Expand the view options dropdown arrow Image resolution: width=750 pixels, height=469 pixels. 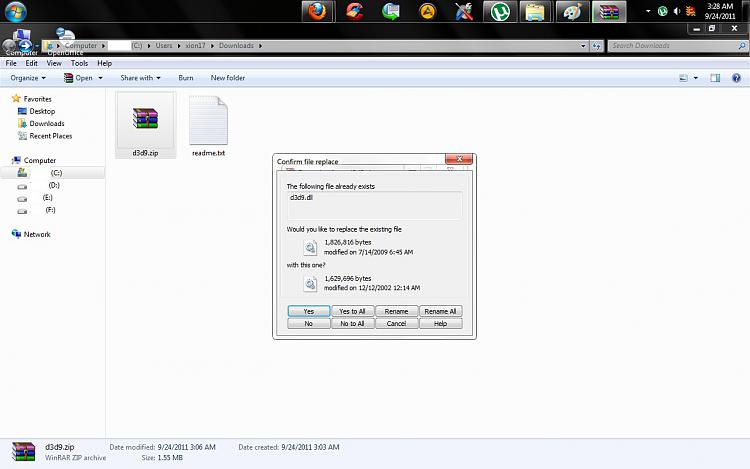pos(695,78)
